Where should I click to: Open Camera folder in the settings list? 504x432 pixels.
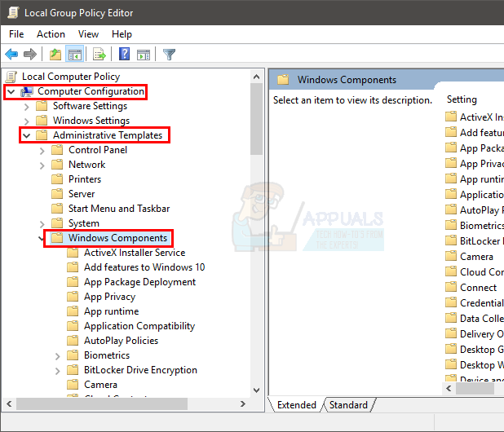coord(476,257)
